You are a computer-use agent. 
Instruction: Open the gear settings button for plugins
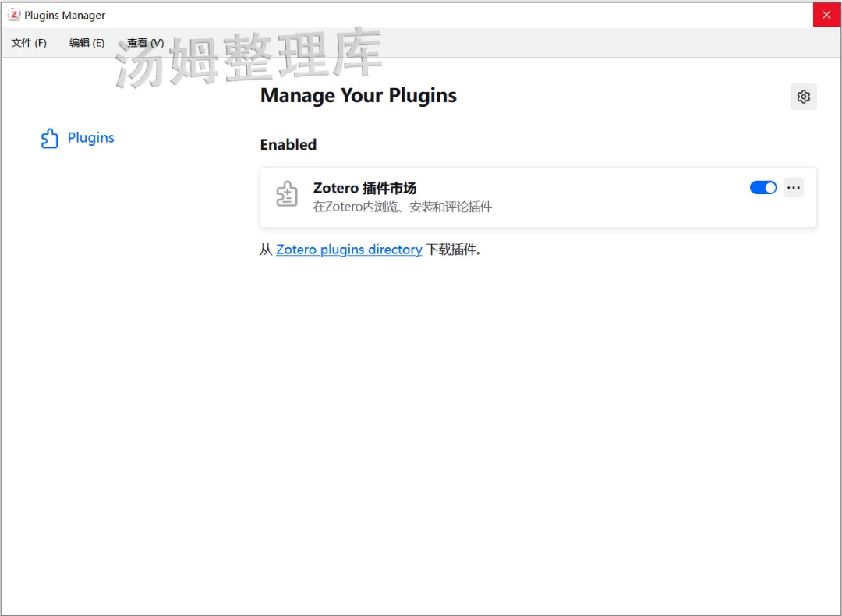pyautogui.click(x=803, y=97)
